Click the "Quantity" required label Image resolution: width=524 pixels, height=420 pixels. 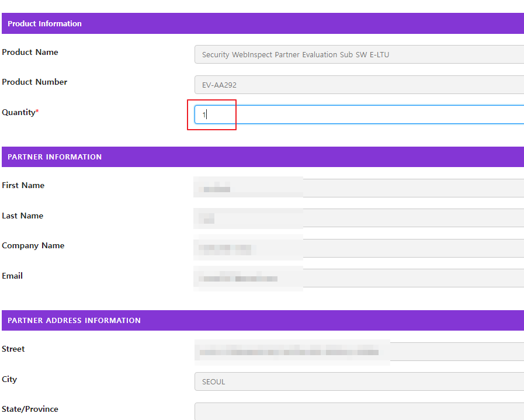(x=20, y=112)
